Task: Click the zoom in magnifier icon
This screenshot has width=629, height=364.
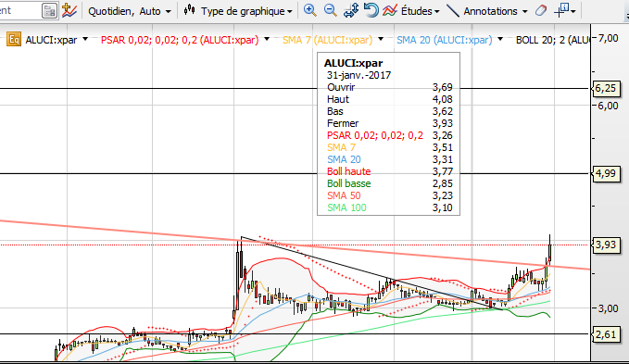Action: pyautogui.click(x=309, y=10)
